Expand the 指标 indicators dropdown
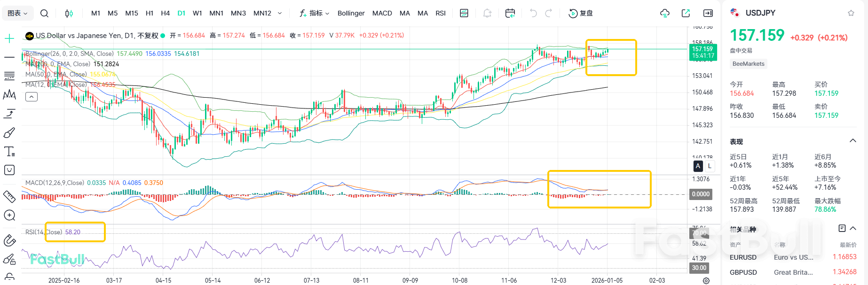Image resolution: width=868 pixels, height=285 pixels. (x=315, y=13)
